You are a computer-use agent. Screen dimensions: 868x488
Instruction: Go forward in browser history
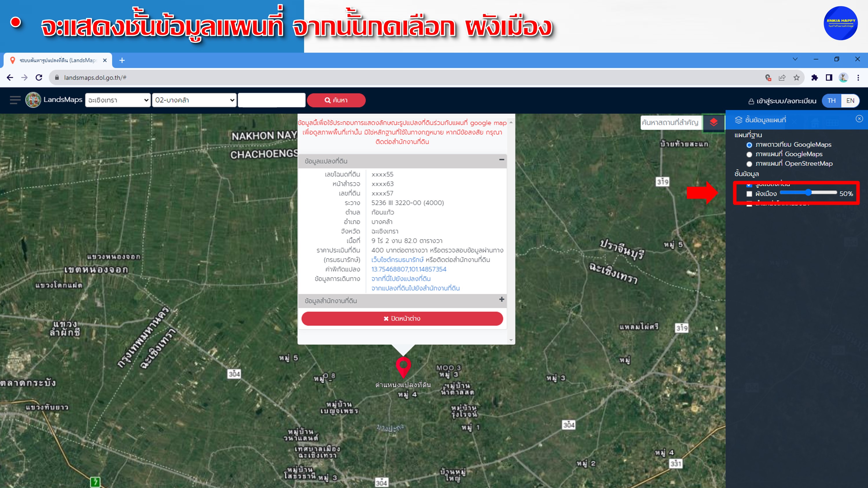(x=24, y=78)
